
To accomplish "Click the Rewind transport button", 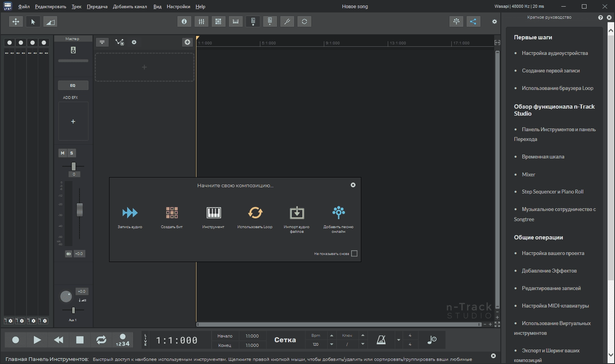I will [58, 340].
